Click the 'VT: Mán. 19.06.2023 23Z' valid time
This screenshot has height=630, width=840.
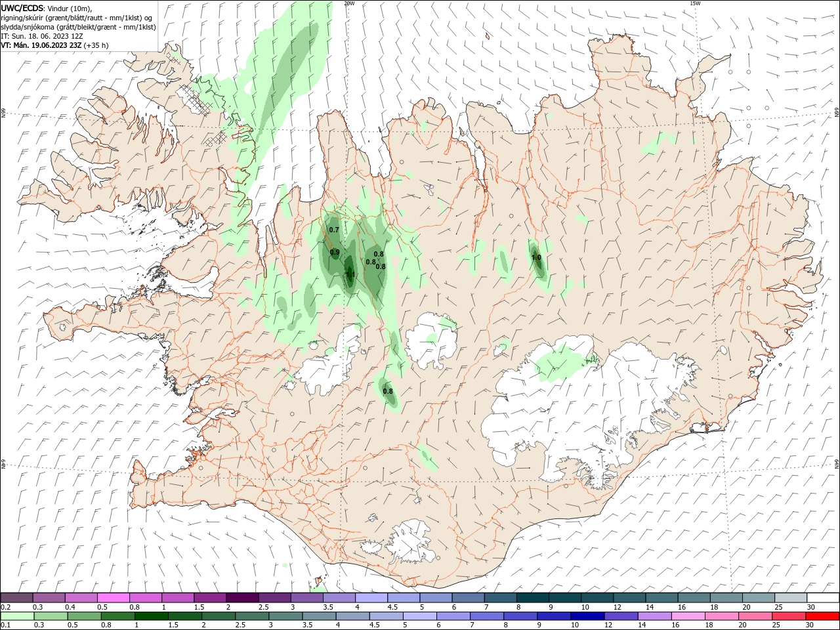pyautogui.click(x=41, y=45)
